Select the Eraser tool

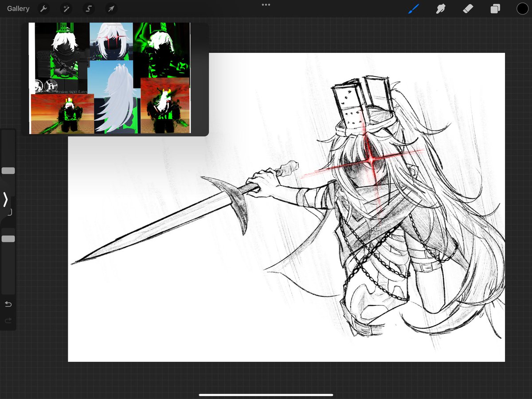pos(468,8)
